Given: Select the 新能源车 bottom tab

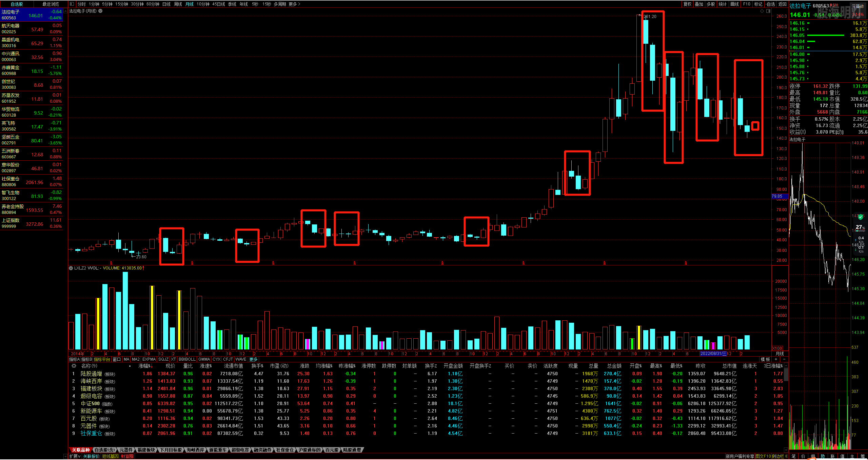Looking at the screenshot, I should click(x=218, y=450).
